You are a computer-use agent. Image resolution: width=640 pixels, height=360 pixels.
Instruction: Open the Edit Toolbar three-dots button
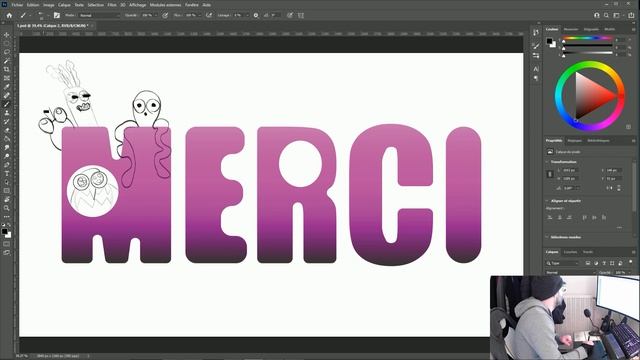7,217
